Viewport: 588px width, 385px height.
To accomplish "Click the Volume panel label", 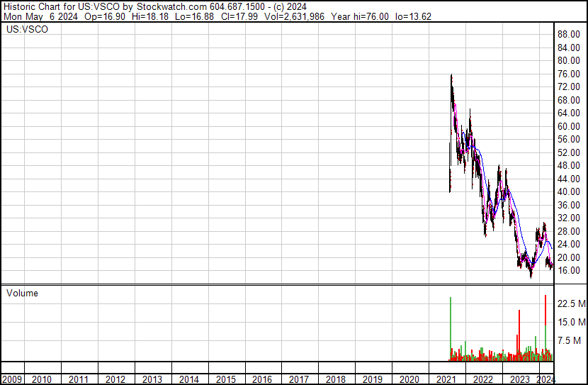I will pos(22,294).
